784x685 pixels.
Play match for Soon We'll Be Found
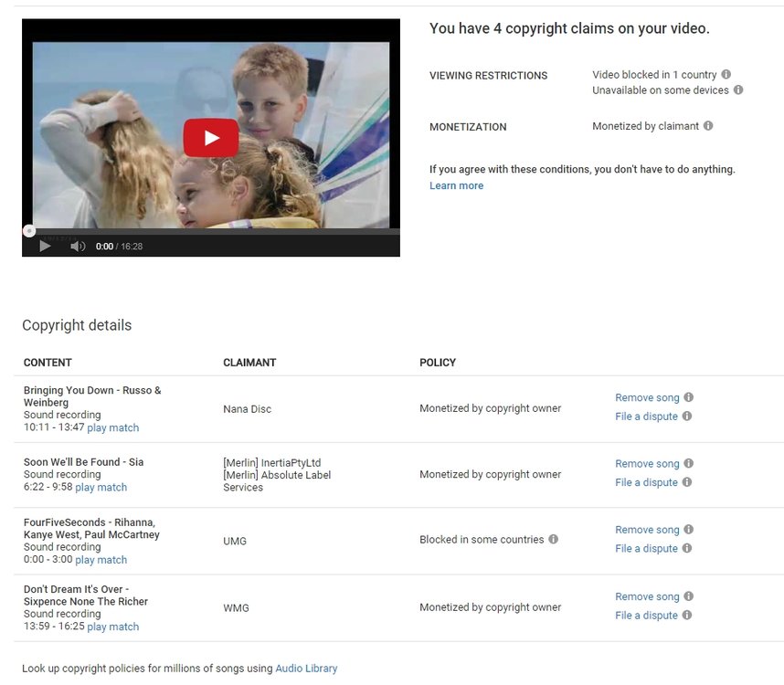click(x=101, y=487)
